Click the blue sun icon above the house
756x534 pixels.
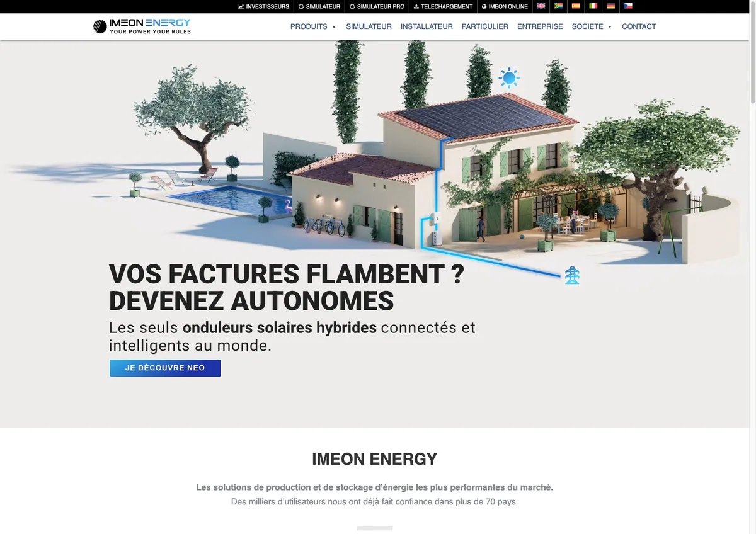pyautogui.click(x=509, y=77)
